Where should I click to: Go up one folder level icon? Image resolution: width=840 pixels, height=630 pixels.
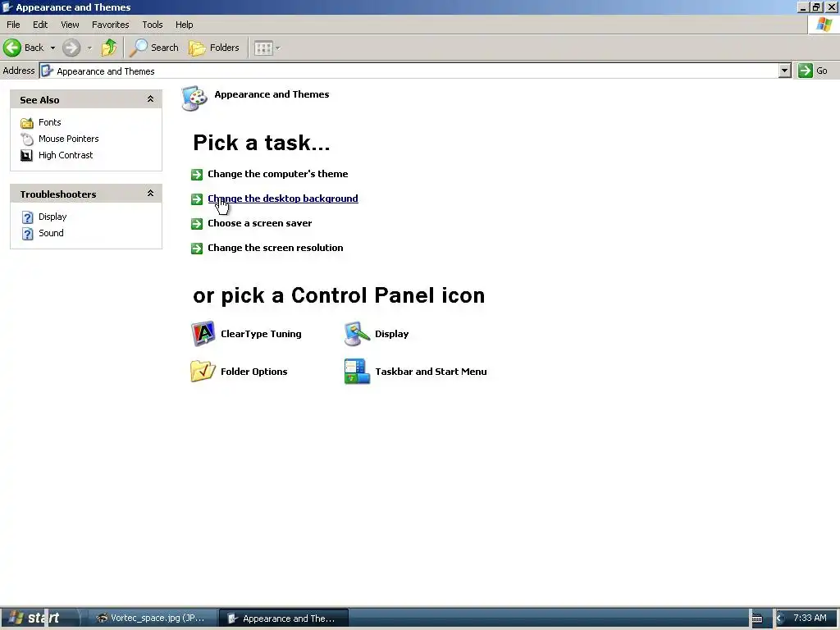click(109, 48)
